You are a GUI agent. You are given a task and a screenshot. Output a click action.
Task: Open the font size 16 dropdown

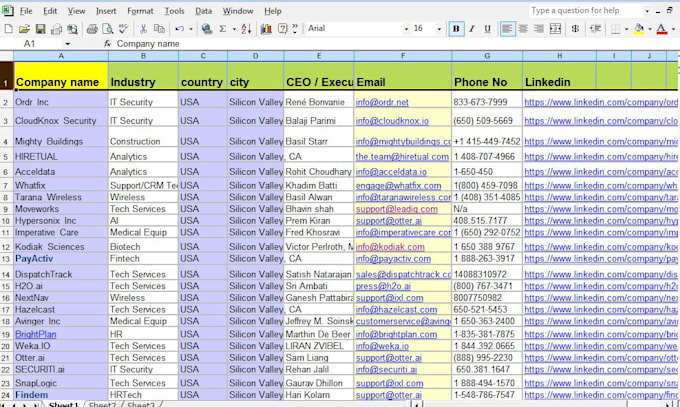tap(439, 29)
